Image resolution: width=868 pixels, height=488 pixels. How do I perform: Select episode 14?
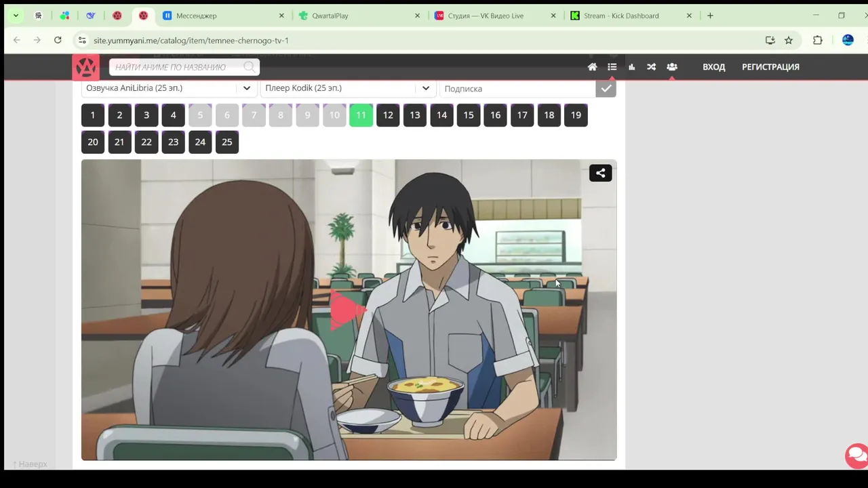[x=441, y=115]
